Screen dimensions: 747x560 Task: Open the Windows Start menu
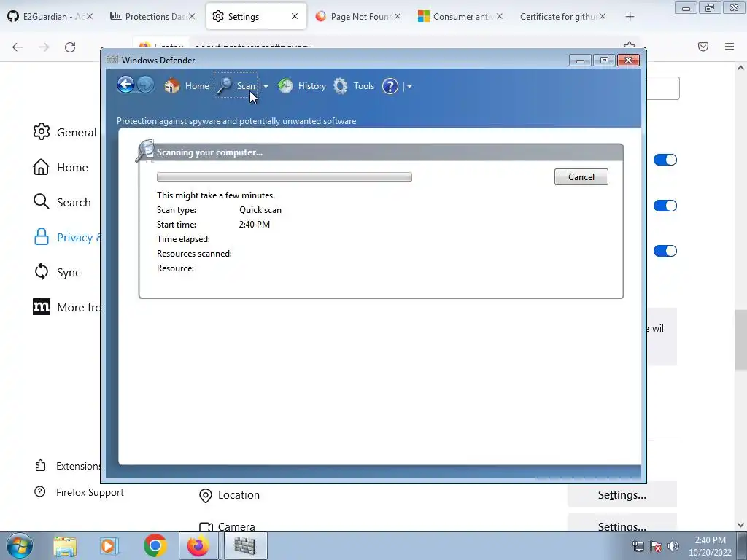pyautogui.click(x=19, y=545)
